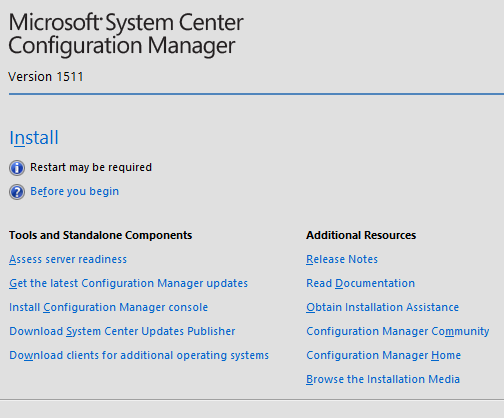Open Download clients for additional operating systems
504x418 pixels.
click(139, 355)
